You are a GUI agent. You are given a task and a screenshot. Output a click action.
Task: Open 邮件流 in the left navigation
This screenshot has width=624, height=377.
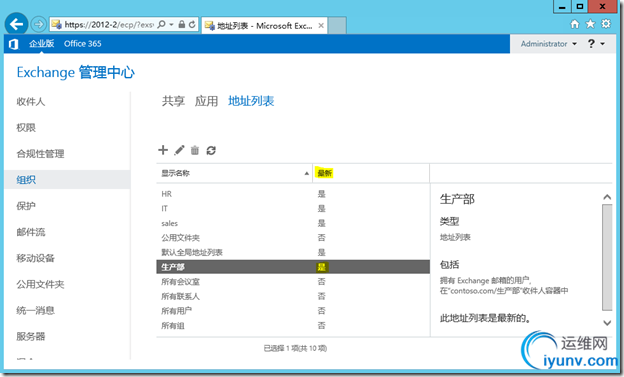(31, 232)
